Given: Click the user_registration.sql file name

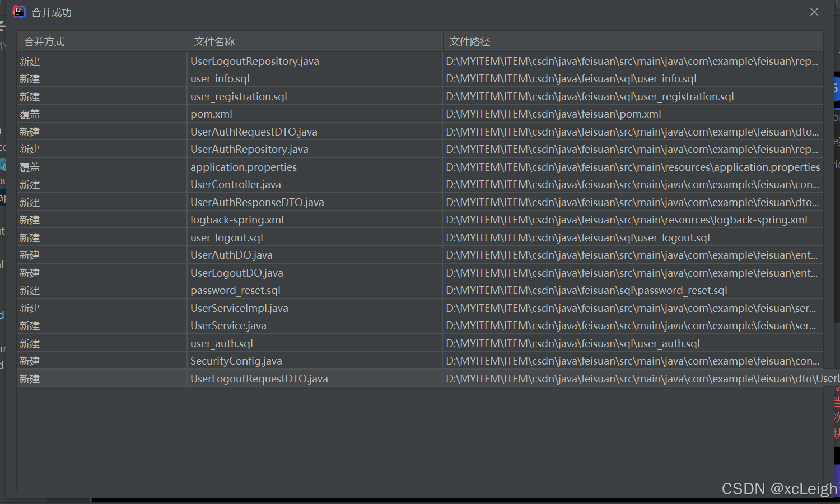Looking at the screenshot, I should (x=239, y=97).
